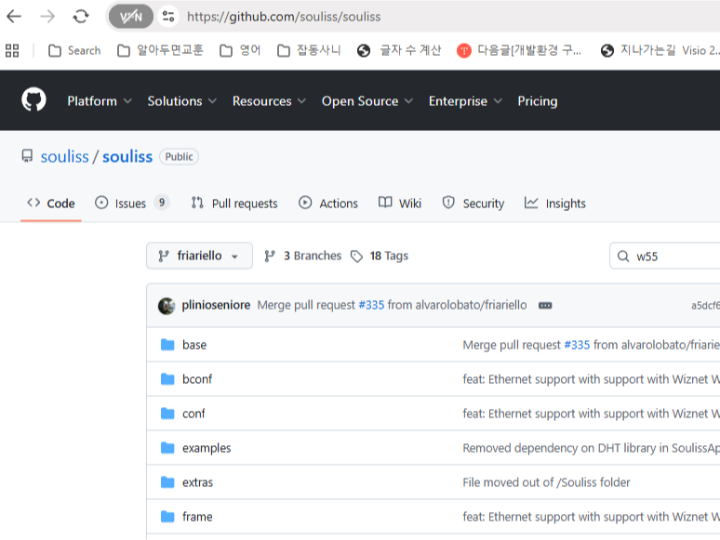View the 18 Tags link
The image size is (720, 540).
[x=379, y=256]
